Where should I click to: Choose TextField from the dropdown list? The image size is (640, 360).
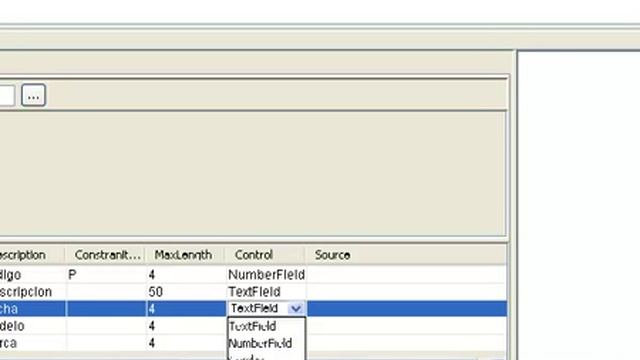coord(267,326)
